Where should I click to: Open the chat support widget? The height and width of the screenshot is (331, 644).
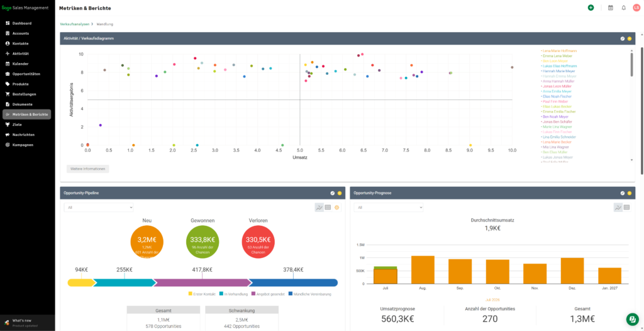point(633,319)
